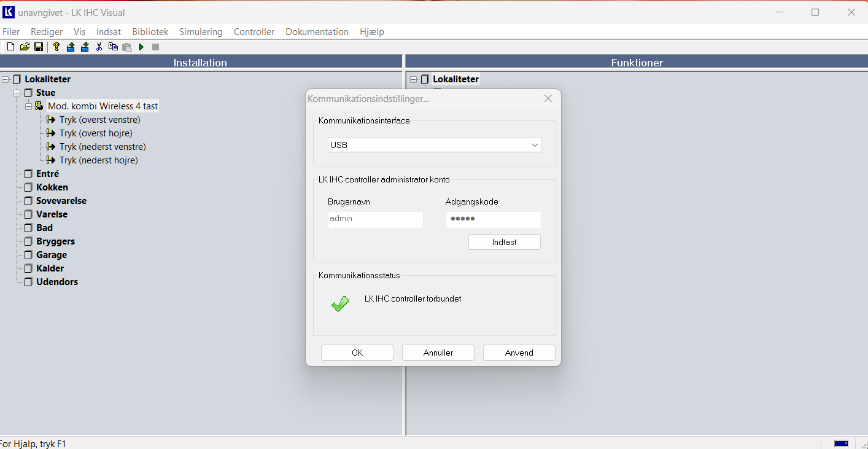
Task: Click the Indtast button
Action: tap(505, 242)
